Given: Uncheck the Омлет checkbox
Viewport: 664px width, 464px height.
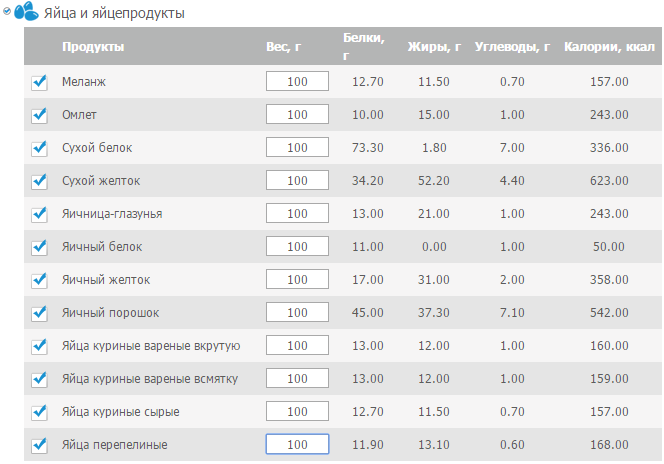Looking at the screenshot, I should 39,115.
